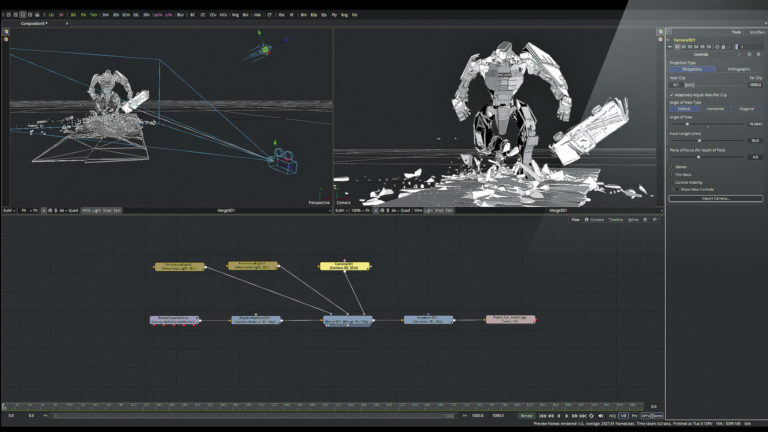
Task: Expand the Stereo section
Action: 672,167
